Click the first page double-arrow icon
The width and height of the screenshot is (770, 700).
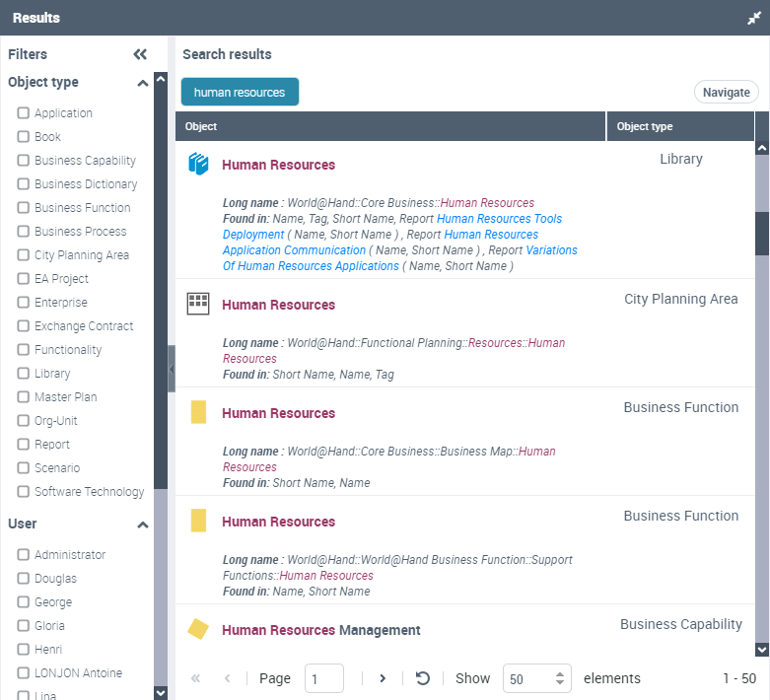(x=195, y=678)
